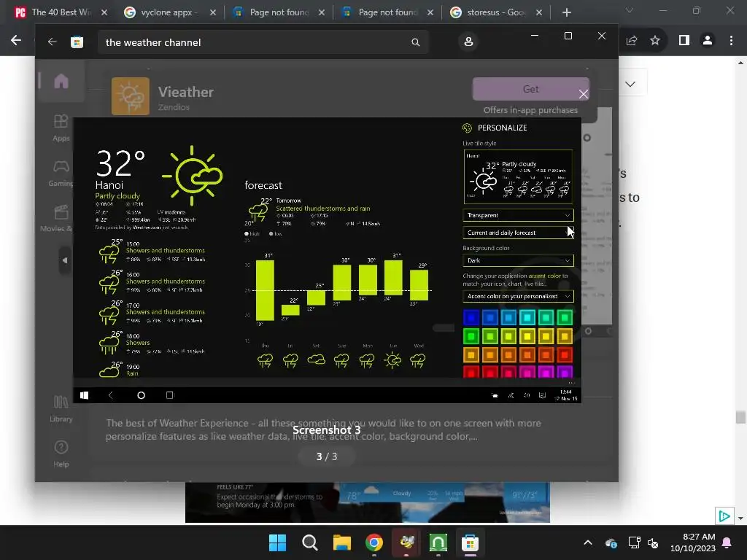Screen dimensions: 747x560
Task: Open Windows Start menu
Action: [x=277, y=542]
